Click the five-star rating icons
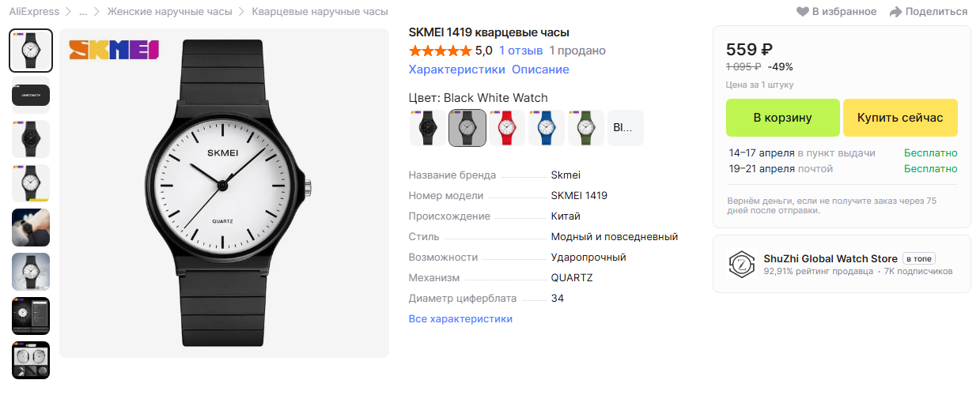 click(440, 51)
